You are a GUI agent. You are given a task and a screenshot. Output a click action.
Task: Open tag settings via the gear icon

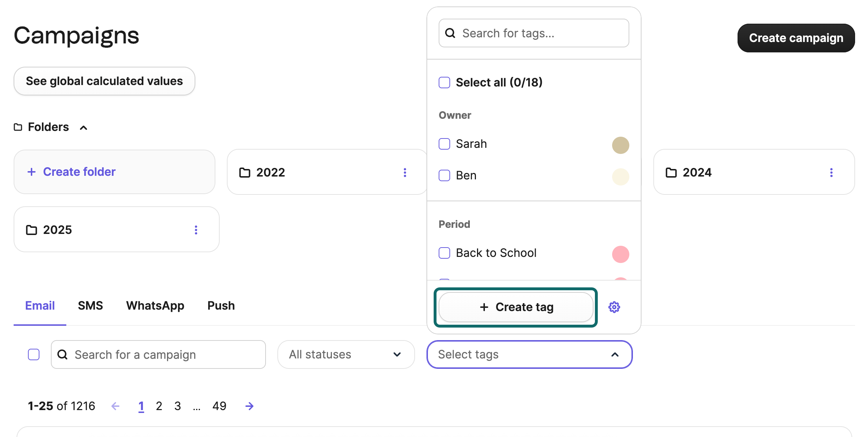point(614,307)
